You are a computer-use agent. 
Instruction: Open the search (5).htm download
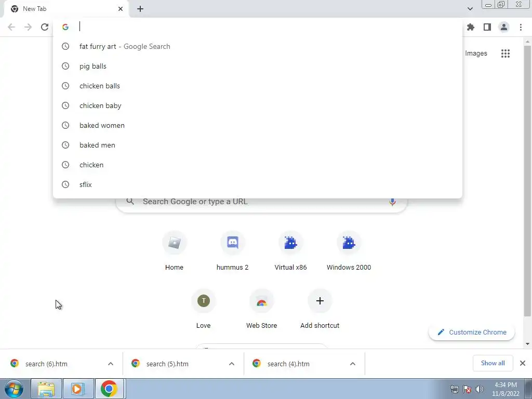point(167,364)
